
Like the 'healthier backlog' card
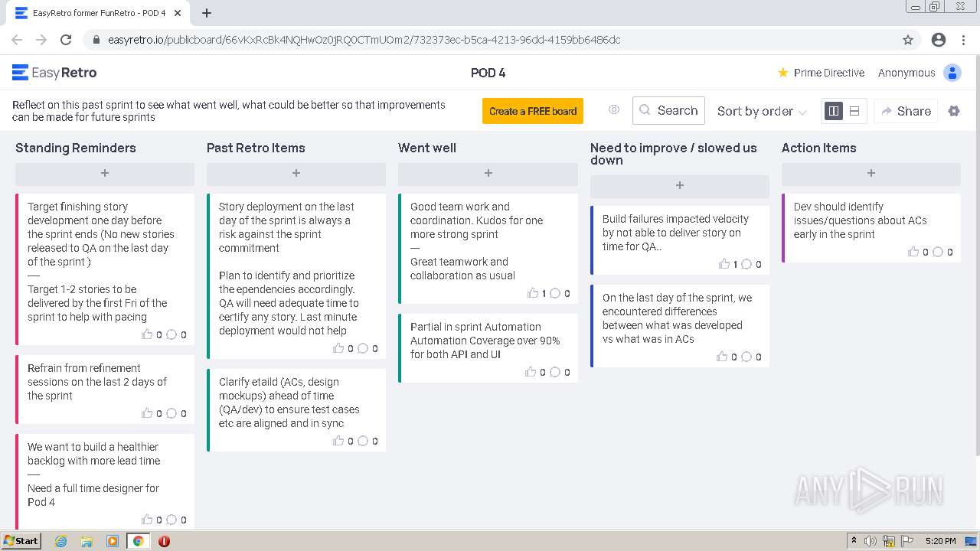(147, 520)
